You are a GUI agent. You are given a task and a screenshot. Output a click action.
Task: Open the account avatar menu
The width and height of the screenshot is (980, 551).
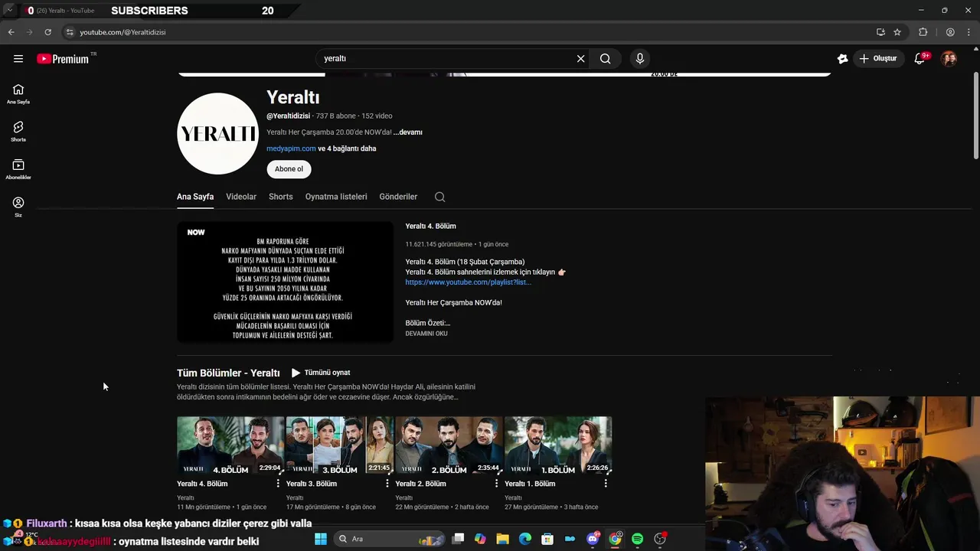tap(949, 59)
